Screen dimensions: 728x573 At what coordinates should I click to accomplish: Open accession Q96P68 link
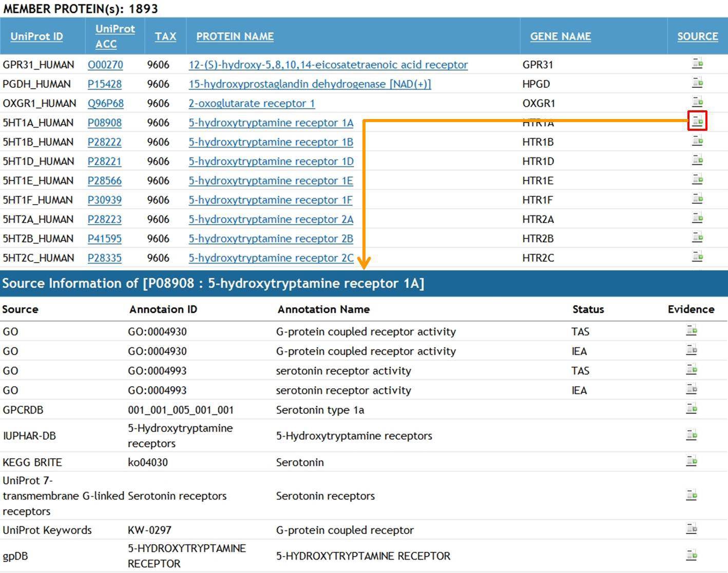click(106, 104)
